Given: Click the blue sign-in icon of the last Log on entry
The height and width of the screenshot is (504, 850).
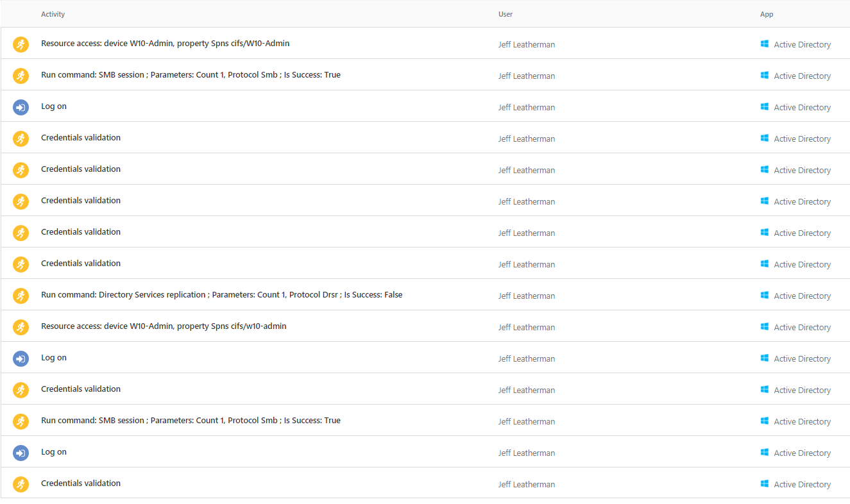Looking at the screenshot, I should [21, 453].
